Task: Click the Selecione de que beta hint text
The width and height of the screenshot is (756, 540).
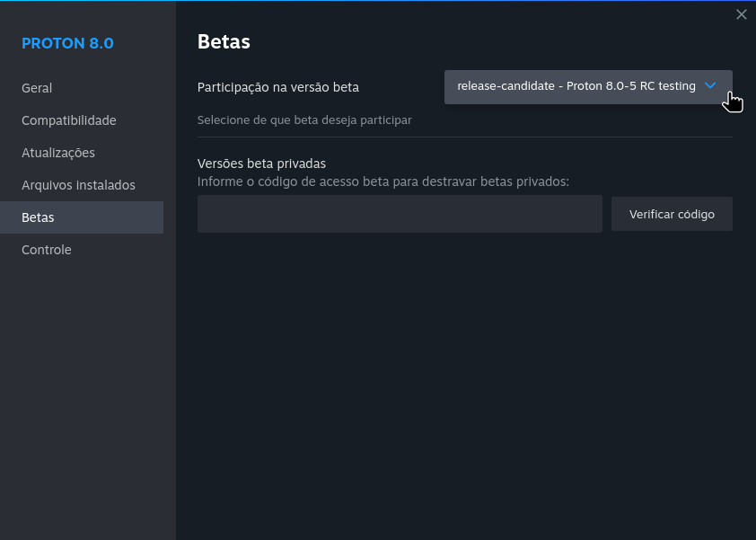Action: [x=304, y=120]
